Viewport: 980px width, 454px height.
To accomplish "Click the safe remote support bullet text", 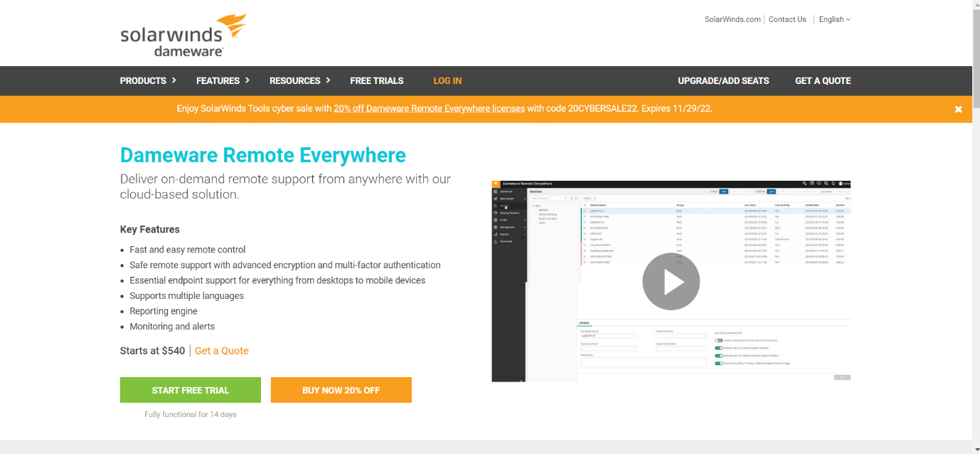I will click(285, 265).
